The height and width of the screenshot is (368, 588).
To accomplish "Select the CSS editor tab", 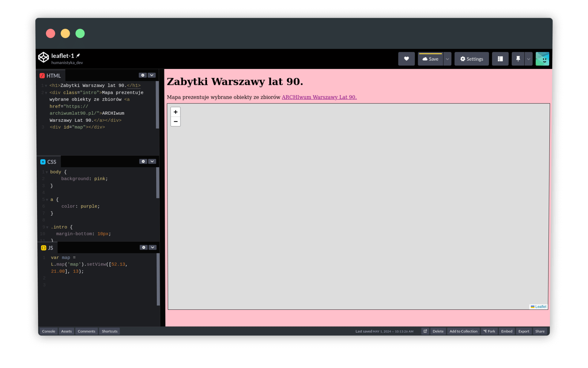I will [49, 162].
